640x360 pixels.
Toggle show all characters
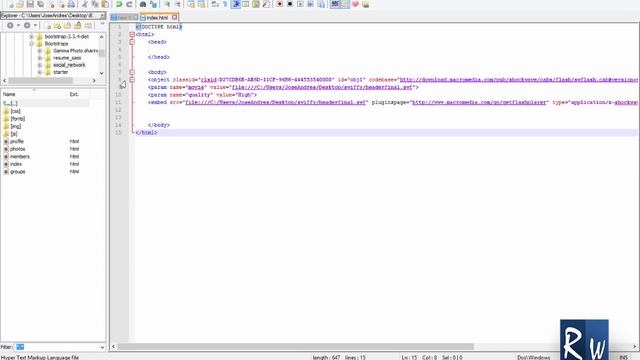click(x=225, y=4)
